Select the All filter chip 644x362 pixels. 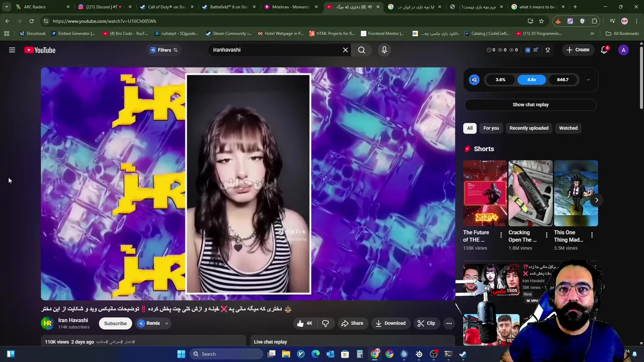coord(470,128)
